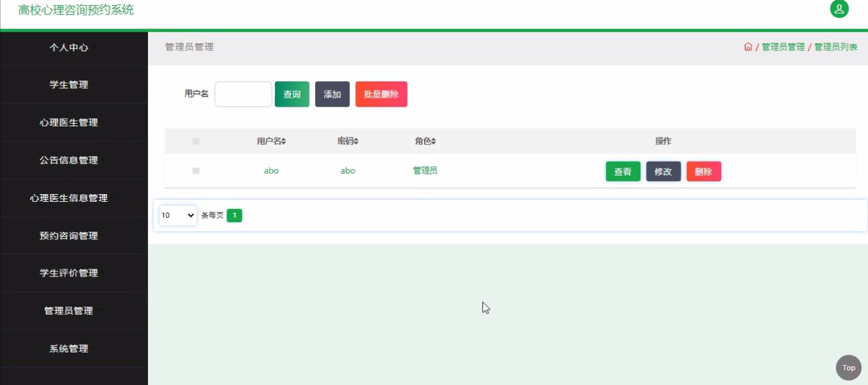The width and height of the screenshot is (868, 385).
Task: Delete row abo with 删除 button
Action: click(x=703, y=171)
